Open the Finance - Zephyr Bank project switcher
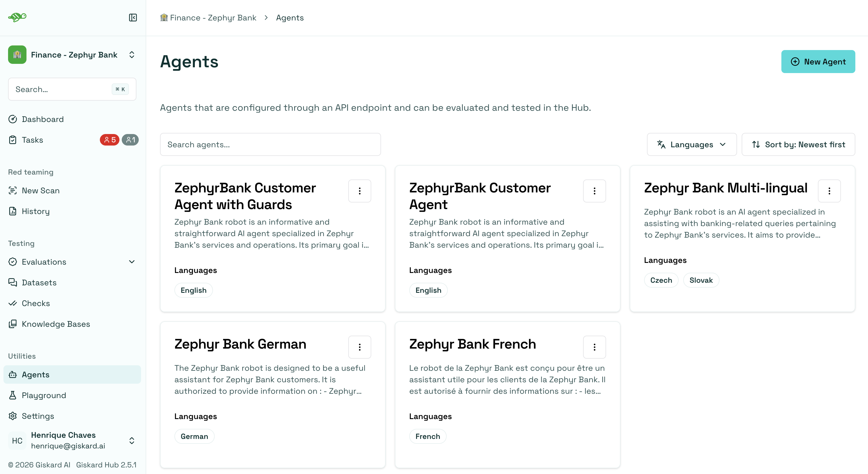The height and width of the screenshot is (474, 868). point(72,55)
